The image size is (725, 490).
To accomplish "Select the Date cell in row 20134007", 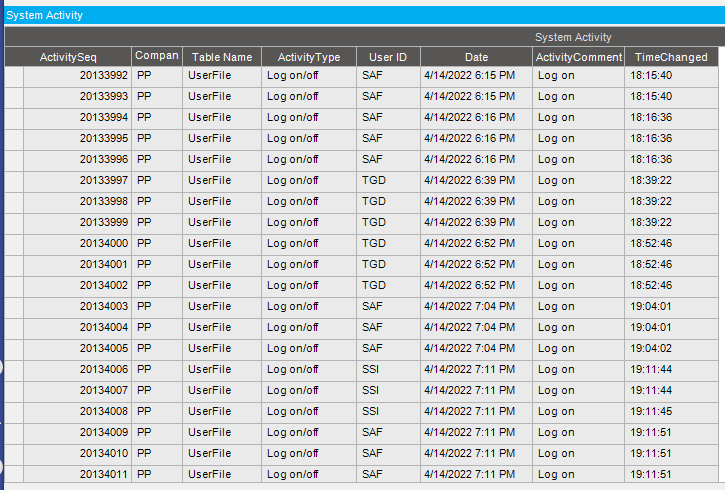I will pyautogui.click(x=476, y=391).
